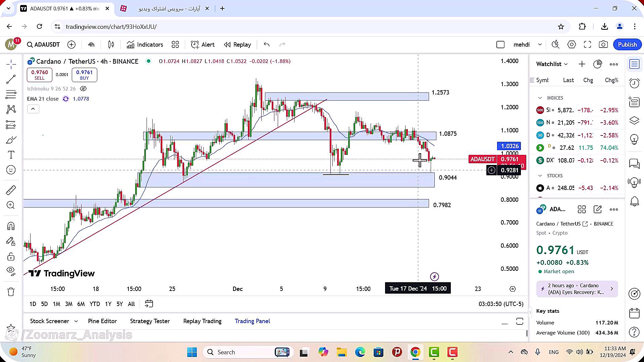Open watchlist advanced view pie icon
This screenshot has width=644, height=362.
[598, 64]
